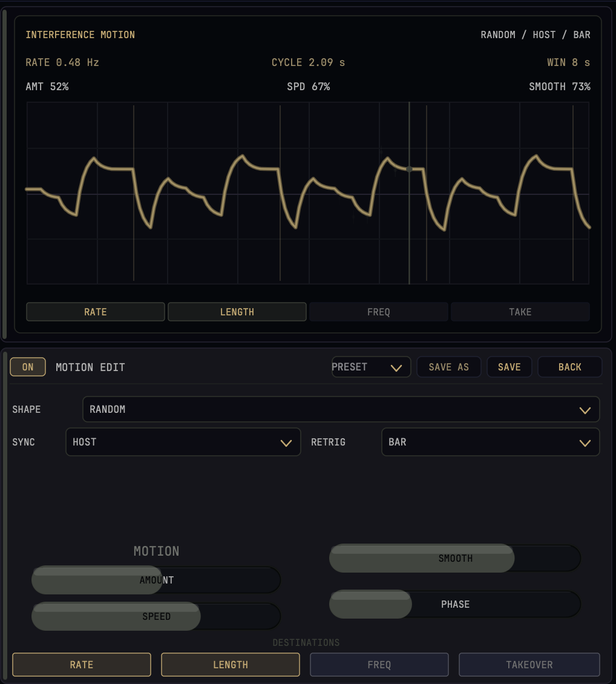The image size is (616, 684).
Task: Click the RATE 0.48 Hz readout
Action: [62, 62]
